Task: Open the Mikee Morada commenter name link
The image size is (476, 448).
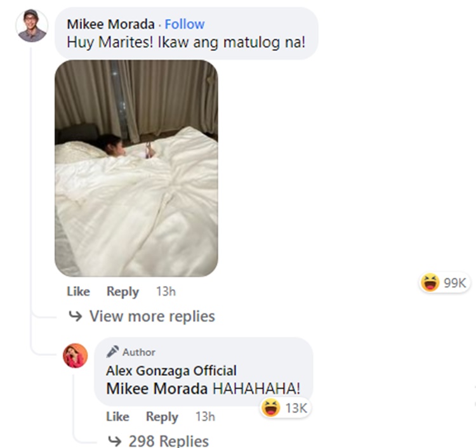Action: (110, 24)
